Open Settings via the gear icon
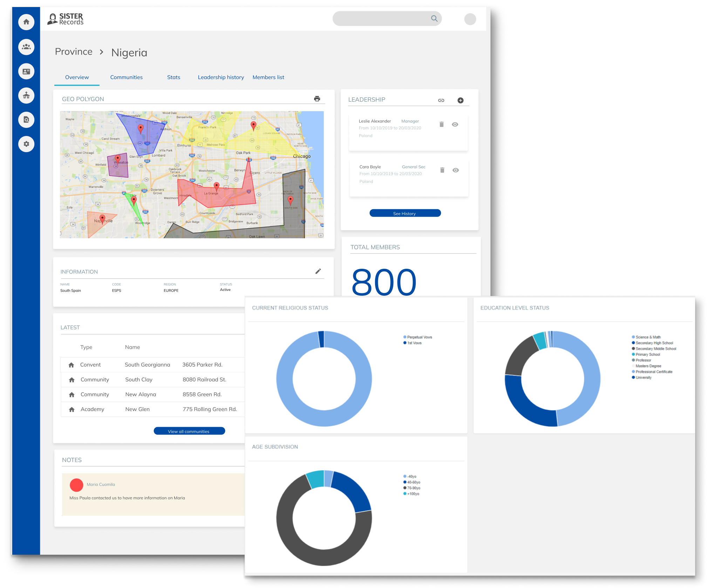 [26, 144]
